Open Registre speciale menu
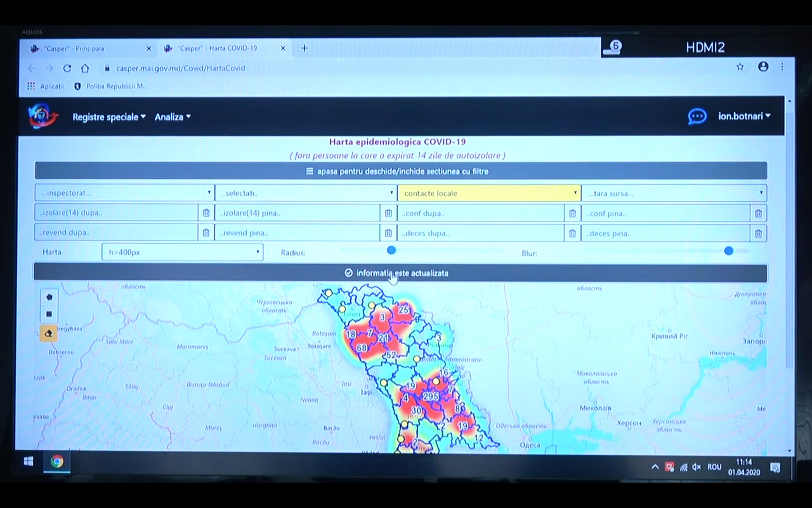The width and height of the screenshot is (812, 508). (109, 117)
